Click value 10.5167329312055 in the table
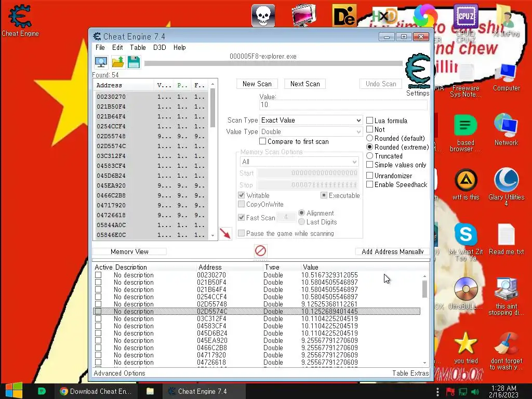Viewport: 532px width, 399px height. coord(329,275)
